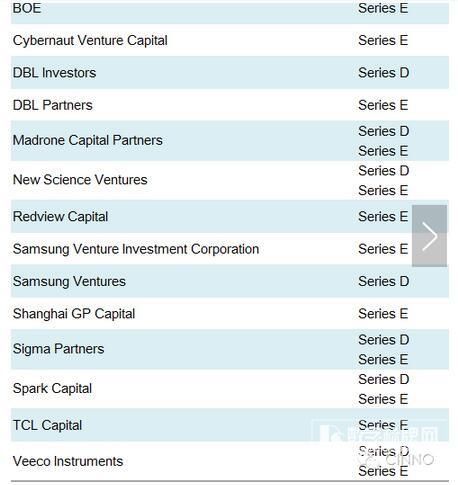Open the Veeco Instruments entry
458x485 pixels.
(x=68, y=461)
